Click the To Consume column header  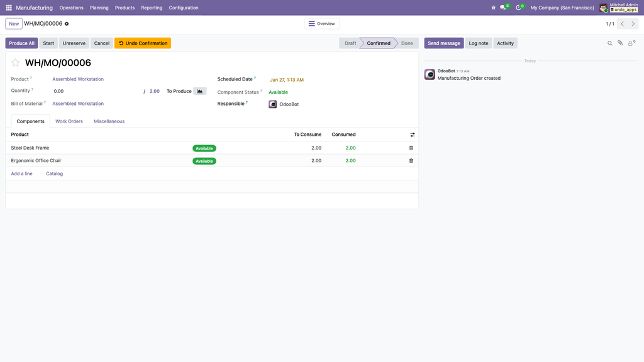click(308, 134)
